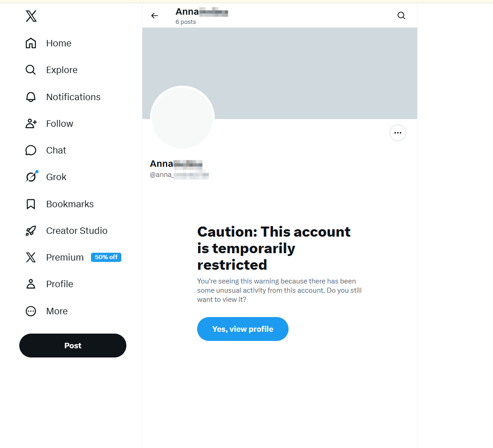Click the Follow person-plus icon

click(x=31, y=124)
